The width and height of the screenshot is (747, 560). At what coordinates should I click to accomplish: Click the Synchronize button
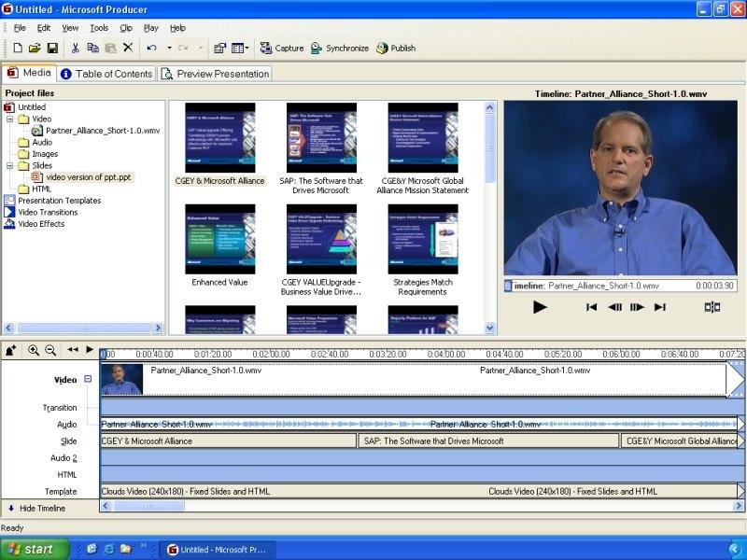[340, 48]
